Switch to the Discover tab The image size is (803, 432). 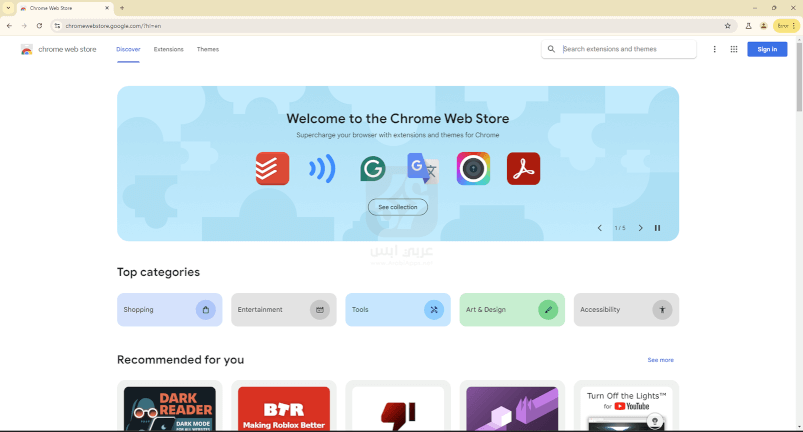(128, 49)
